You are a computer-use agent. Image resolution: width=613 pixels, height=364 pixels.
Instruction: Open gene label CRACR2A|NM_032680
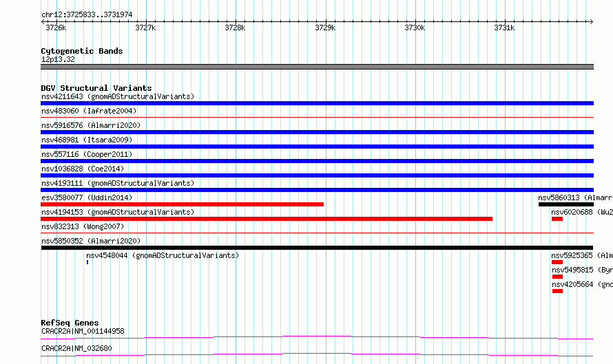[76, 348]
